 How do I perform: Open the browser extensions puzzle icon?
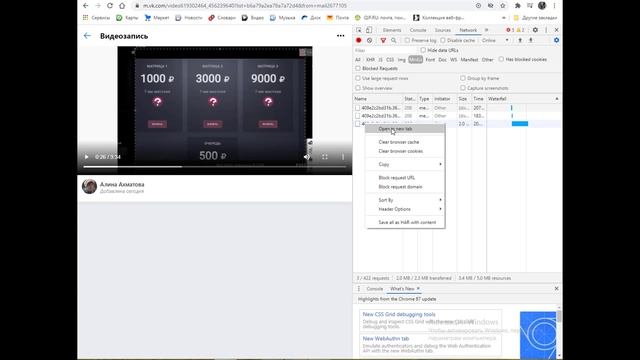coord(518,6)
